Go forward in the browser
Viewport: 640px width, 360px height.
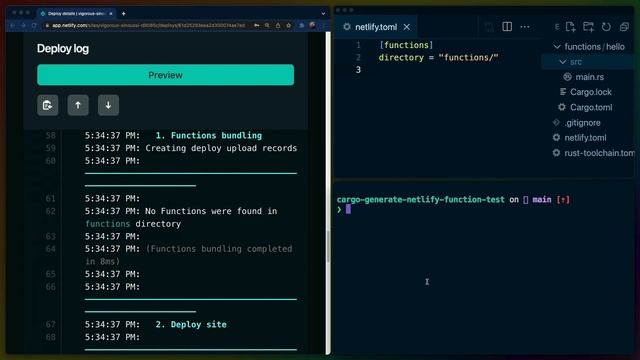click(23, 25)
